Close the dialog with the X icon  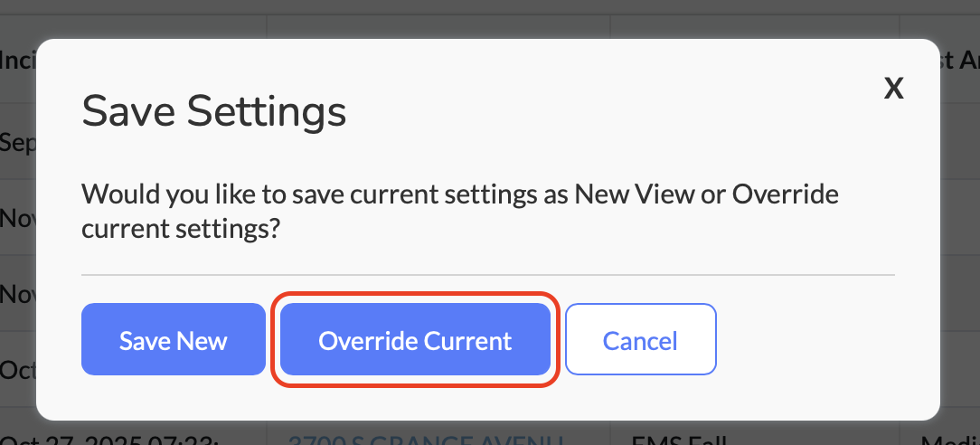(893, 89)
